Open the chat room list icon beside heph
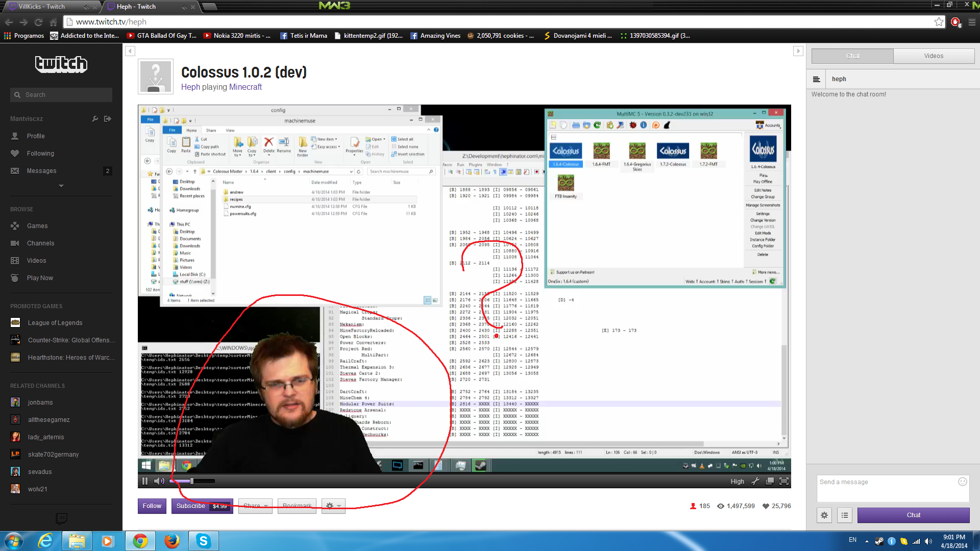This screenshot has height=551, width=980. pyautogui.click(x=816, y=79)
